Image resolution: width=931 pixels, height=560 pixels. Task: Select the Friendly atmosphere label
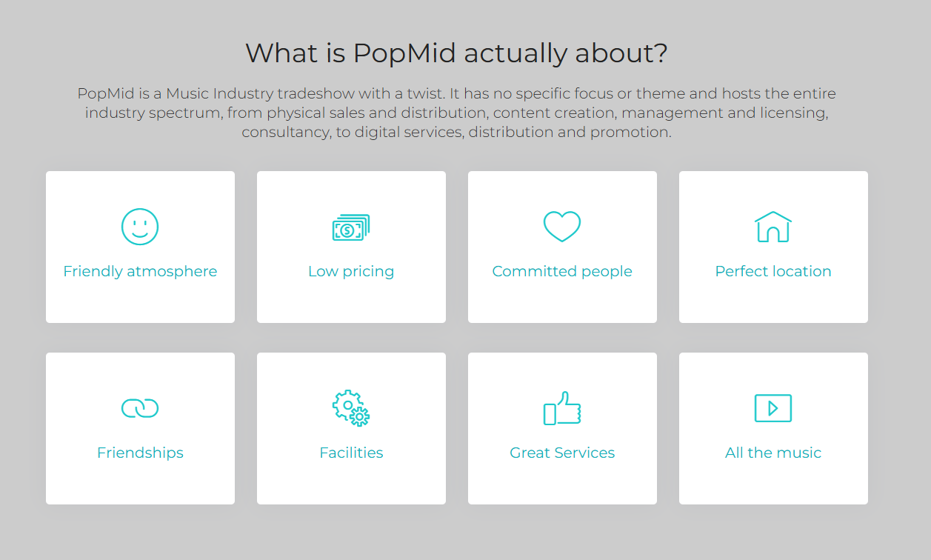point(140,271)
